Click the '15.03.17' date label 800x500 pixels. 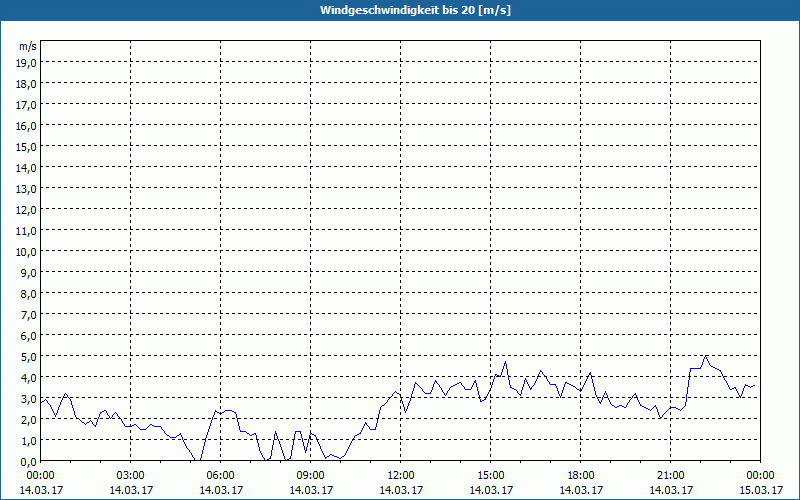tap(760, 490)
